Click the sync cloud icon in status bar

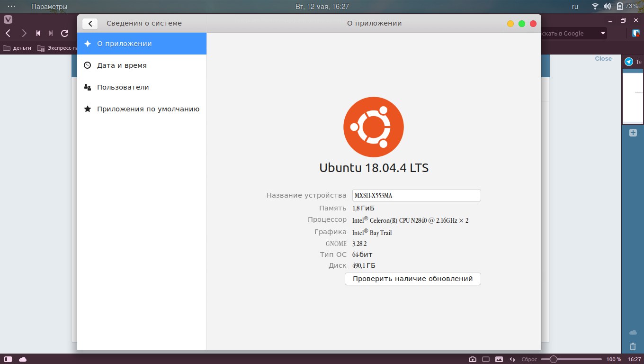coord(22,359)
